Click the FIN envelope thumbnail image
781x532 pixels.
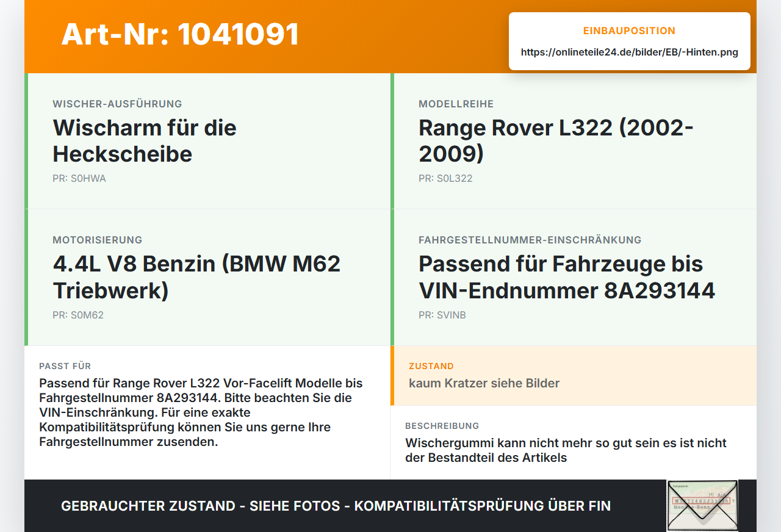[702, 506]
